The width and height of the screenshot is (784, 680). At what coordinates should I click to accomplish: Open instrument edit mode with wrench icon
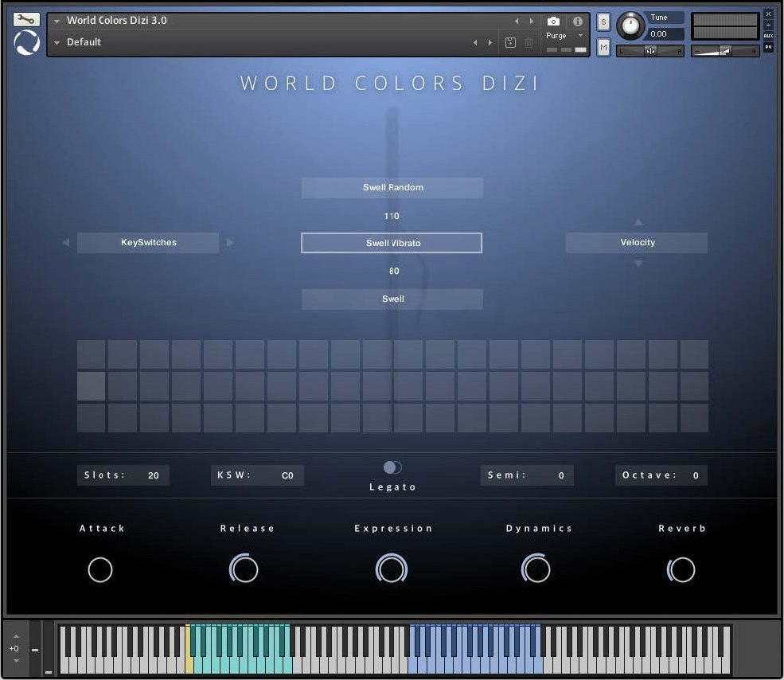[26, 19]
